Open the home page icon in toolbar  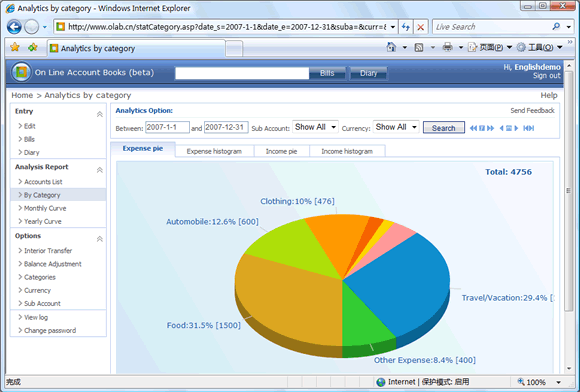tap(391, 47)
